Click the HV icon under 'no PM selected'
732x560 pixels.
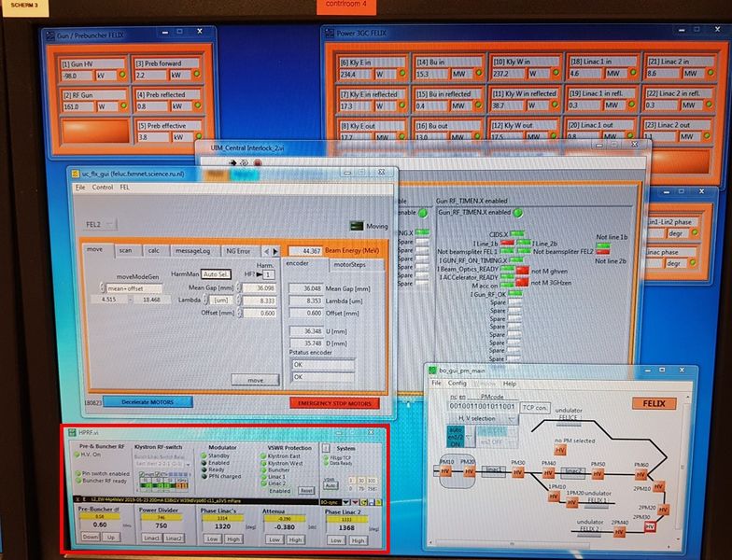[560, 450]
